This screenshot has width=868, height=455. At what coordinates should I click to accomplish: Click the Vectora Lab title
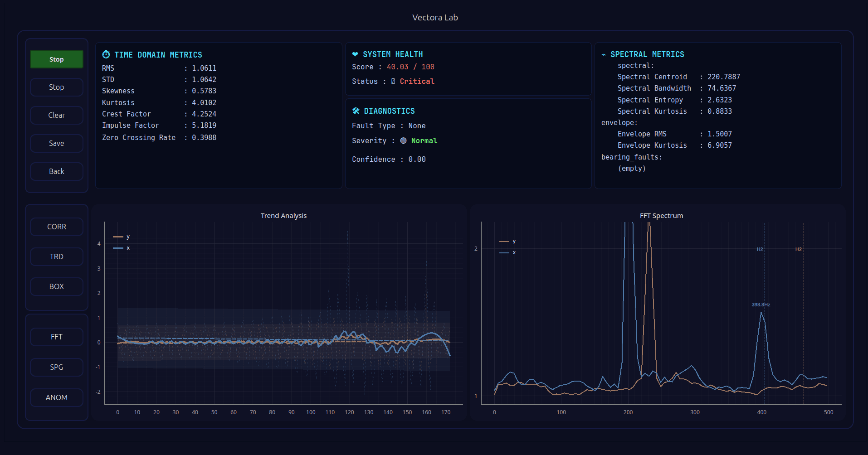435,18
